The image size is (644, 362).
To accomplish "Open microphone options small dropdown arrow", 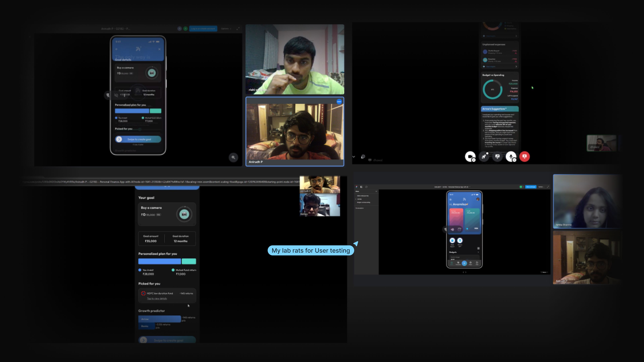I will click(514, 160).
